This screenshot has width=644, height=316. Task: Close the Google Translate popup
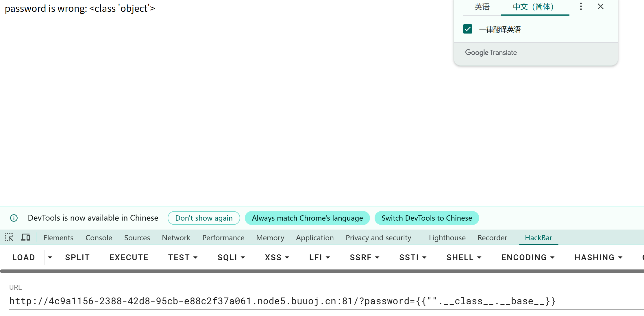600,7
